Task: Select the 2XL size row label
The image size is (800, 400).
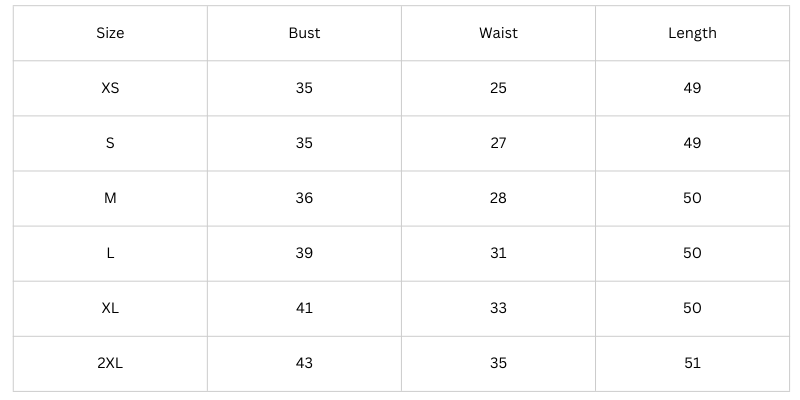Action: [110, 363]
